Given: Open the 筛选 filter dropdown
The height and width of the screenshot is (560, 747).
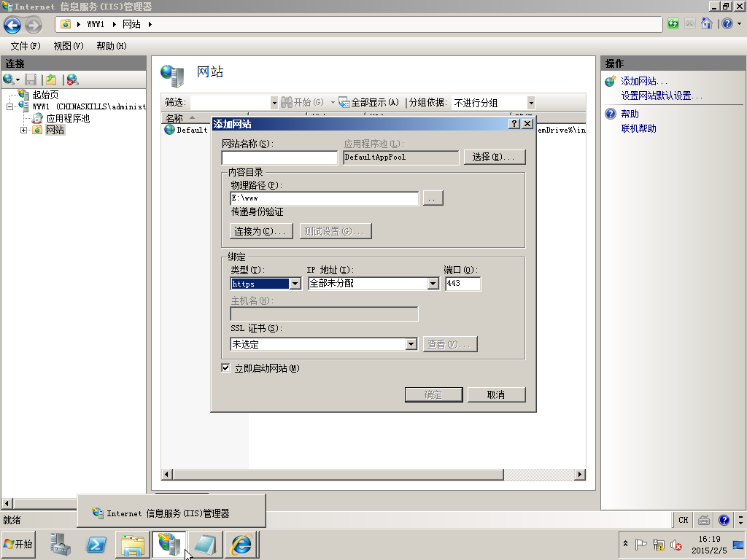Looking at the screenshot, I should [x=274, y=102].
